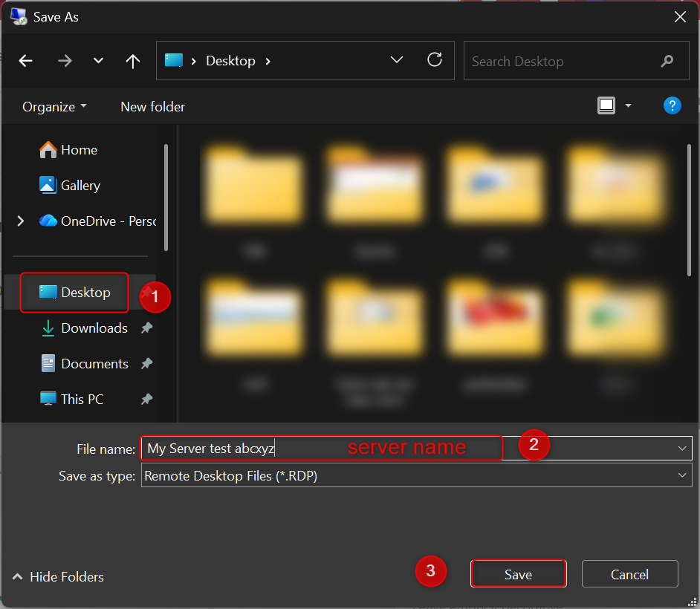Click the search magnifier icon

click(667, 62)
